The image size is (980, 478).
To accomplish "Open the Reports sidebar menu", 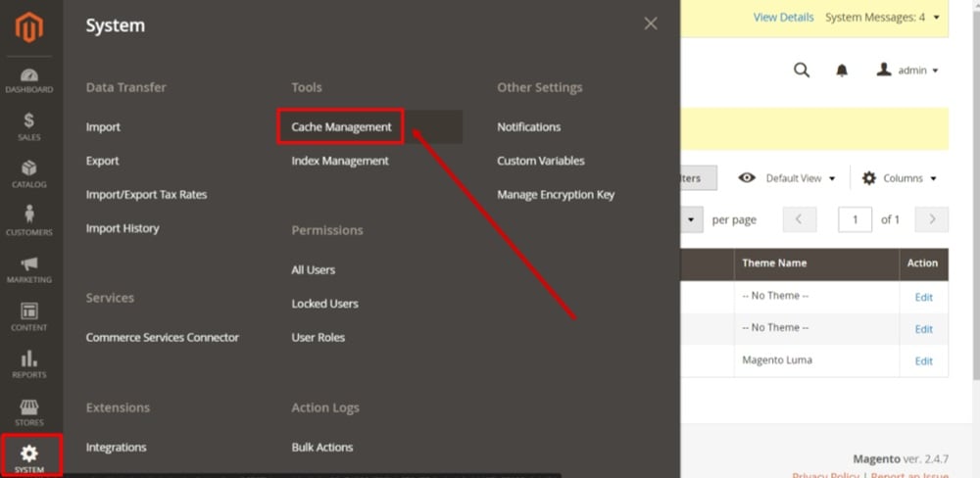I will point(29,364).
